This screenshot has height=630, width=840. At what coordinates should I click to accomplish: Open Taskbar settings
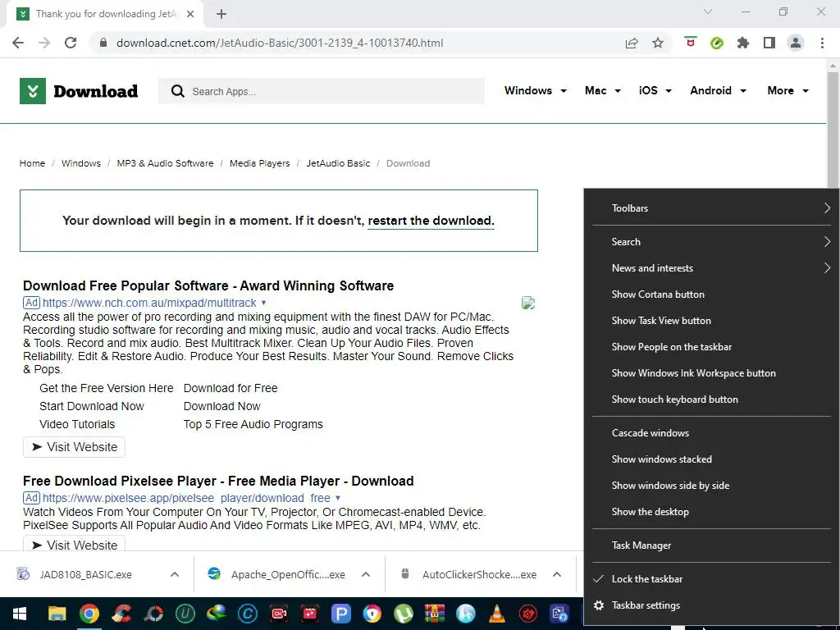(711, 605)
